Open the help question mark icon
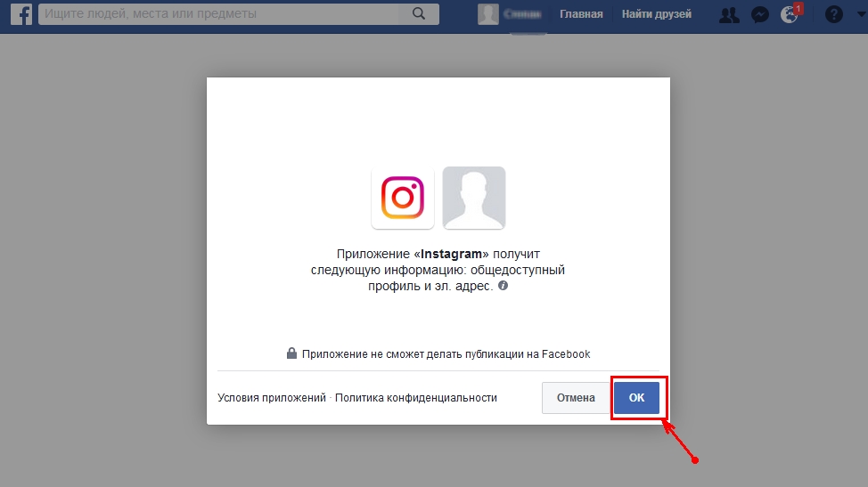 [x=833, y=14]
